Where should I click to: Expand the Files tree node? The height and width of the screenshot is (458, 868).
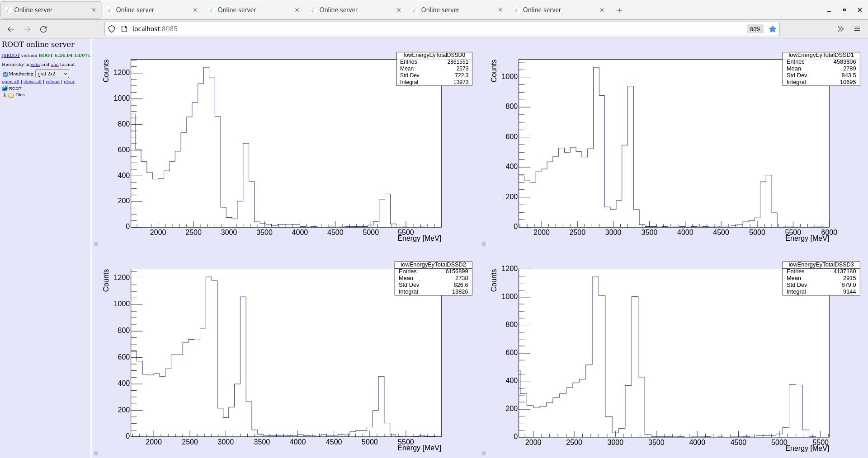(x=4, y=95)
